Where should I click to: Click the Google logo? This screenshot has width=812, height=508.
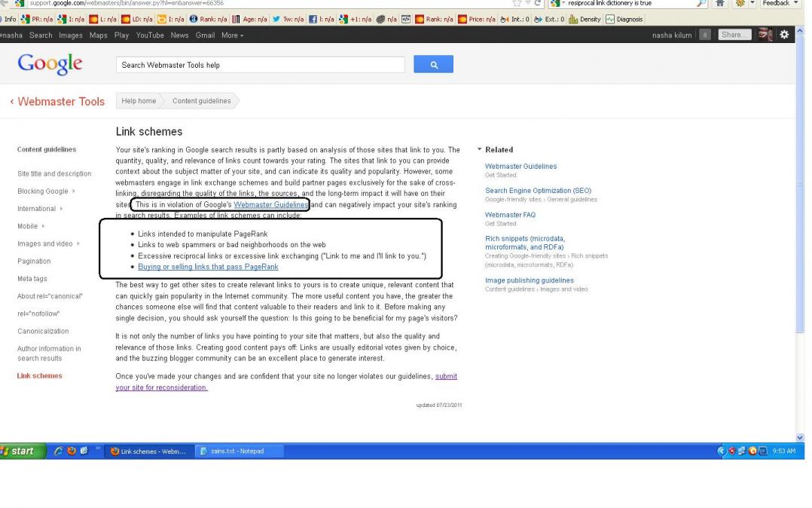point(50,64)
